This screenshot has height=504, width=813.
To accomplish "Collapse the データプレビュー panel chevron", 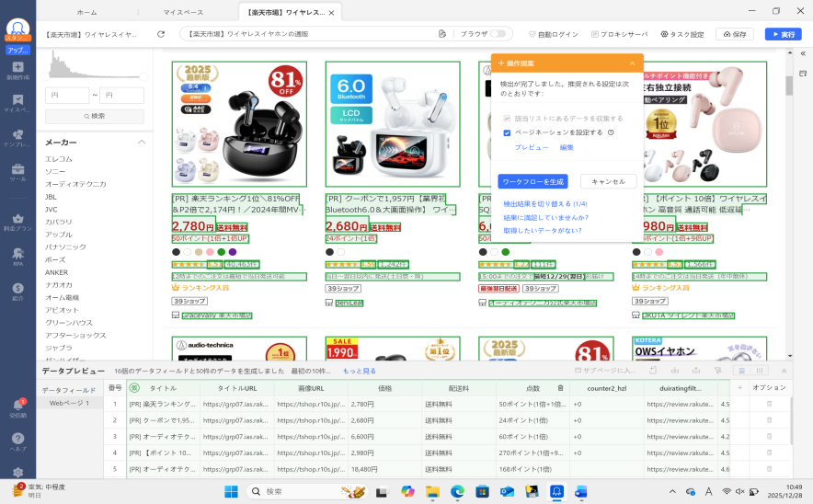I will point(784,370).
